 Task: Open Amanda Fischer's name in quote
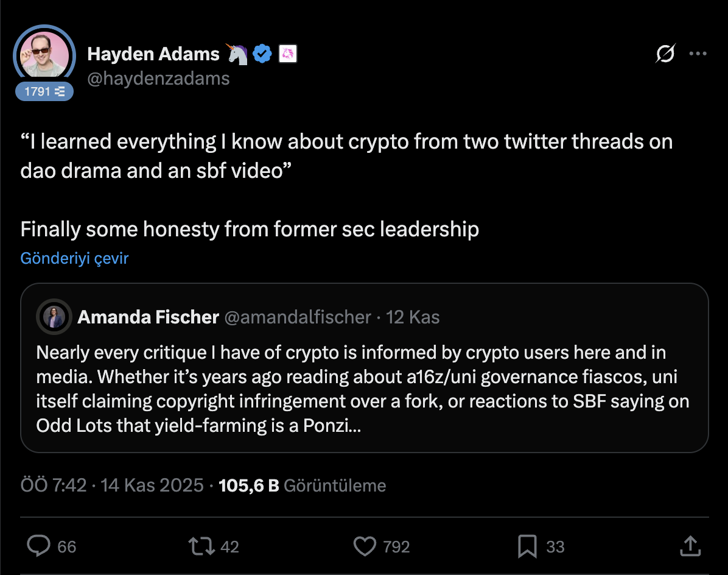point(148,317)
